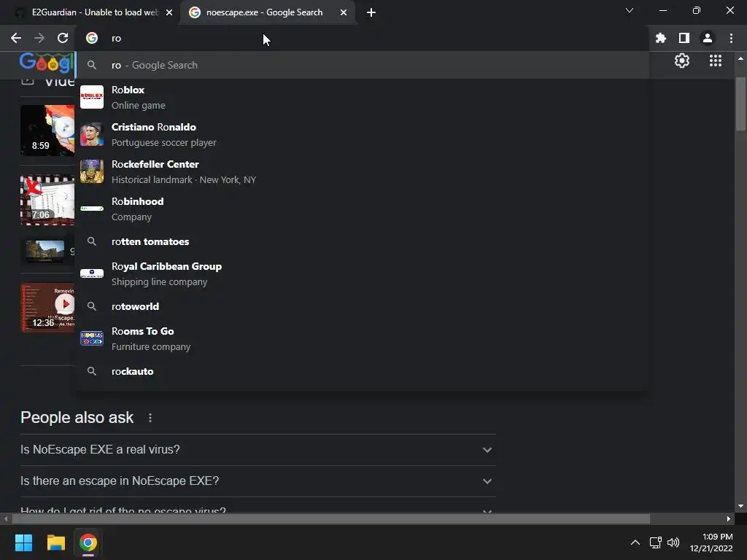This screenshot has width=747, height=560.
Task: Click the horizontal scrollbar right arrow
Action: click(x=729, y=518)
